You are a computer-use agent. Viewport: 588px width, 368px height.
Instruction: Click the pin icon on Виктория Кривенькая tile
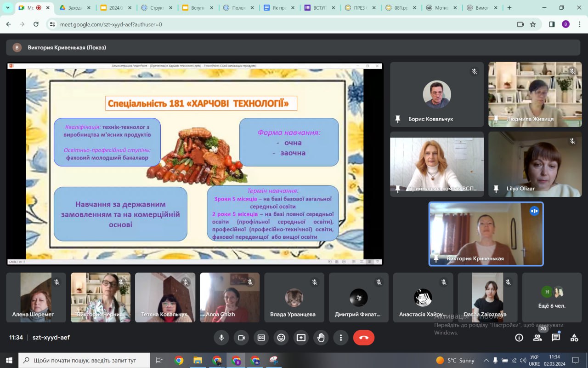click(436, 259)
